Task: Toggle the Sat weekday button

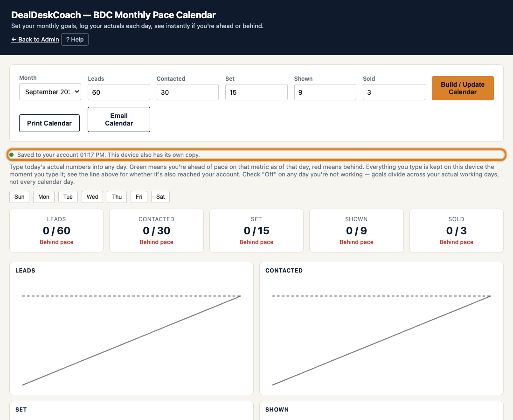Action: pyautogui.click(x=160, y=197)
